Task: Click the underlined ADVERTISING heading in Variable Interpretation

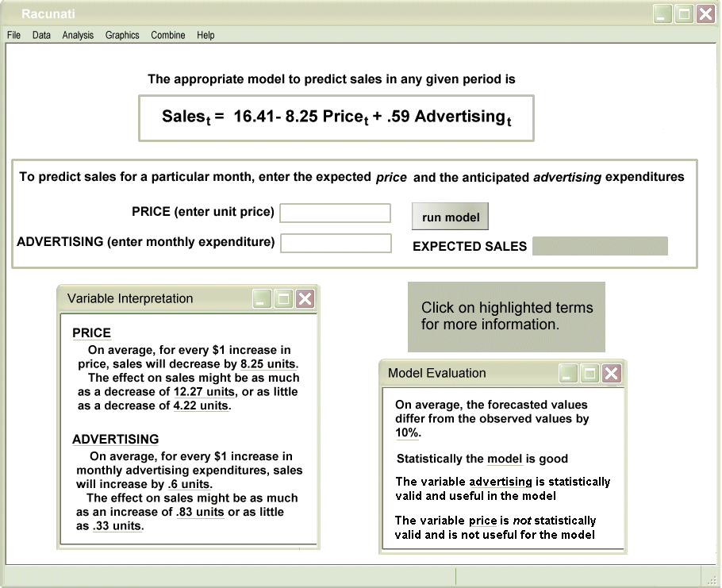Action: click(x=115, y=440)
